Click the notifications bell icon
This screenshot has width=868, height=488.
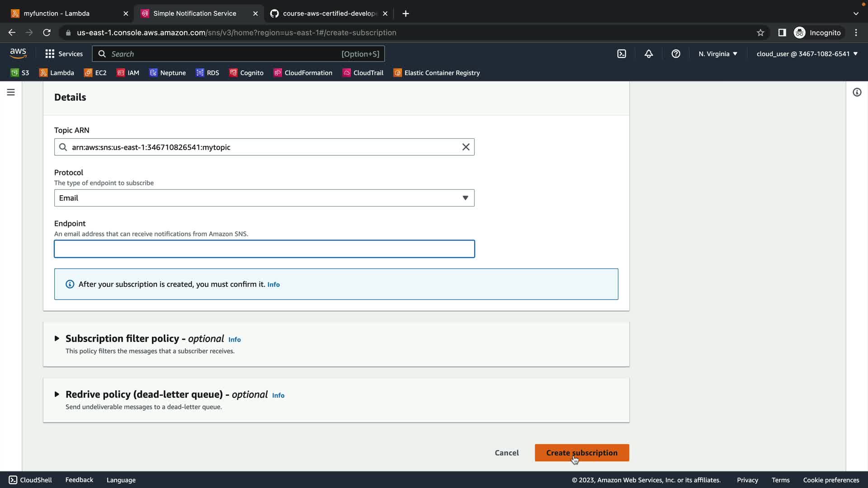point(649,54)
